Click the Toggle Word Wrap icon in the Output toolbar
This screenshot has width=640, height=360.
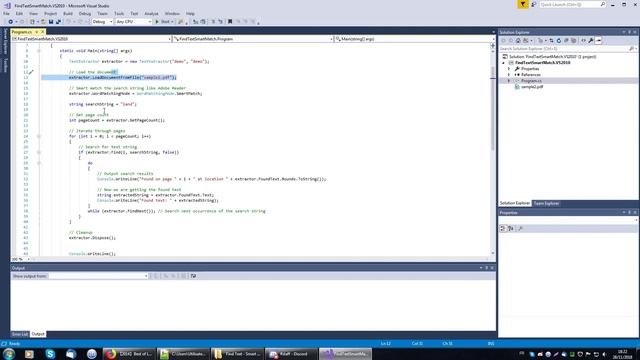(x=193, y=276)
